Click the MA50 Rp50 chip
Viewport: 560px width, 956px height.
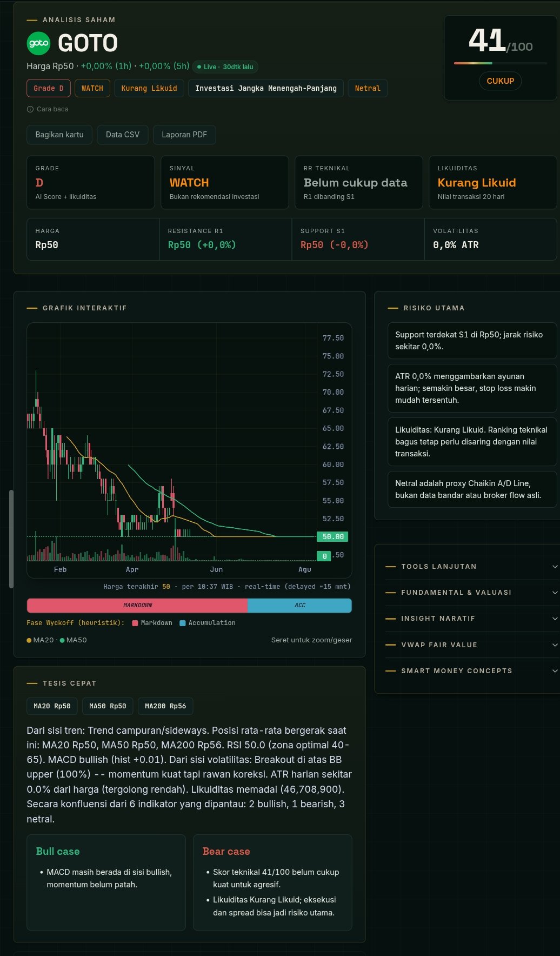pos(108,706)
